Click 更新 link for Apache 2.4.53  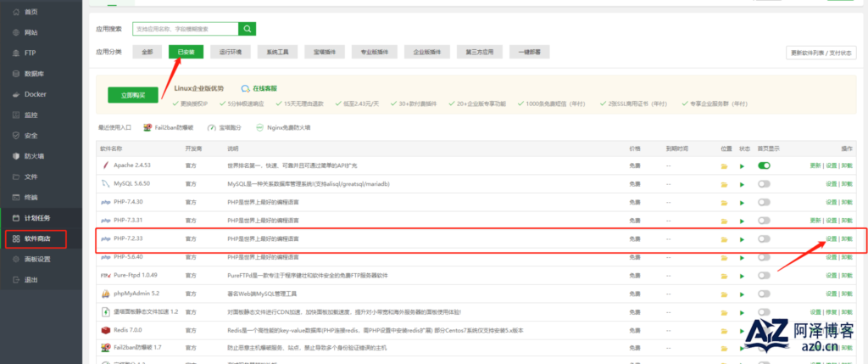[x=815, y=165]
